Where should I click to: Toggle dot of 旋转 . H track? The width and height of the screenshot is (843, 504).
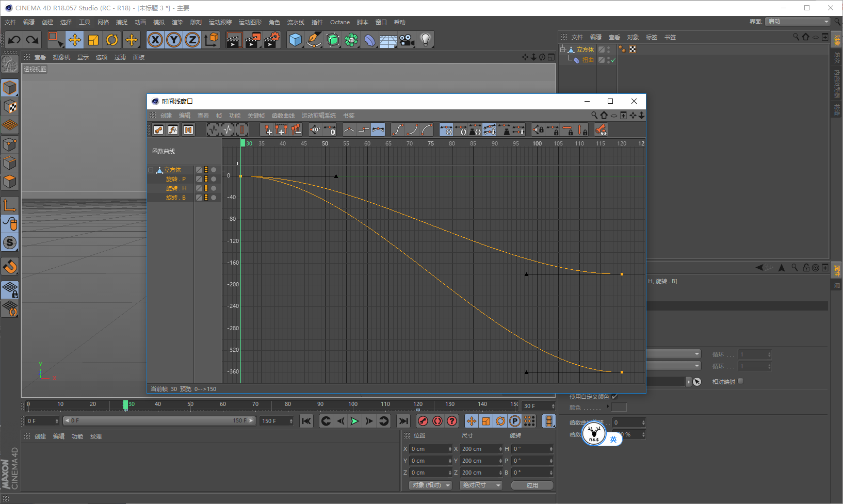point(214,188)
